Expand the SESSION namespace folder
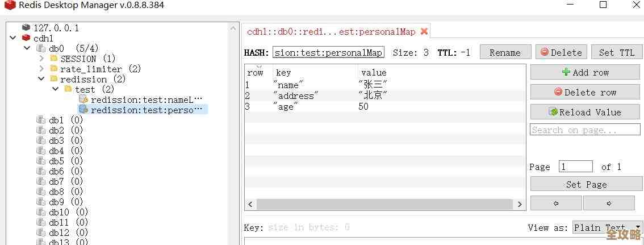The width and height of the screenshot is (644, 245). pyautogui.click(x=41, y=59)
